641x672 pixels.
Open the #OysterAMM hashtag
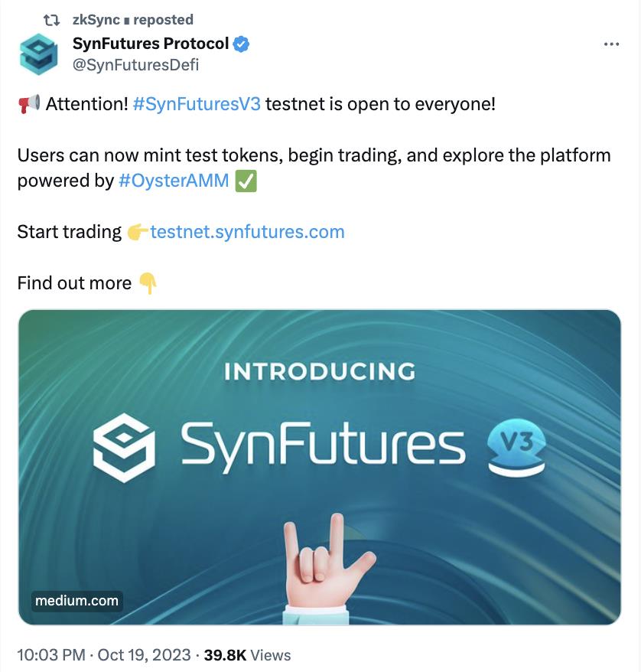pyautogui.click(x=174, y=182)
